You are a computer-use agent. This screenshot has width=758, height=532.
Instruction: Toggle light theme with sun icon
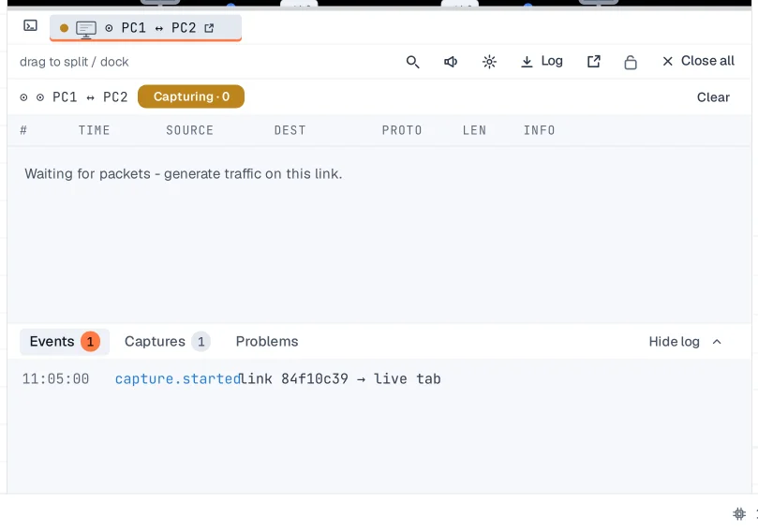489,62
